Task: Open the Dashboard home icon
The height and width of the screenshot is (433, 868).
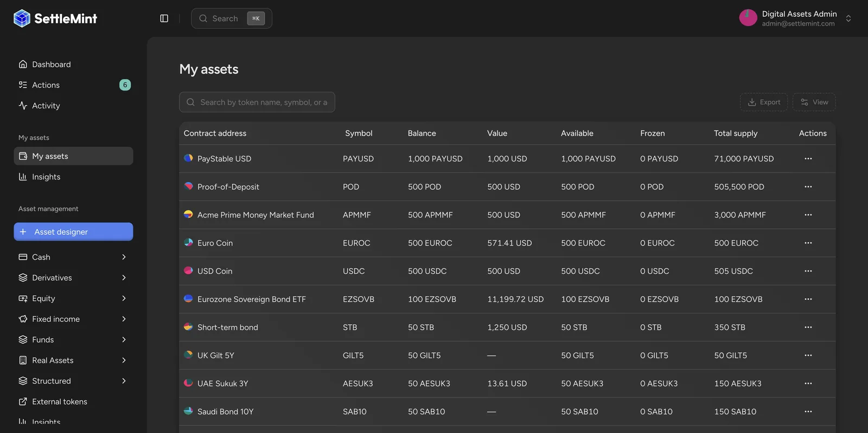Action: click(23, 64)
